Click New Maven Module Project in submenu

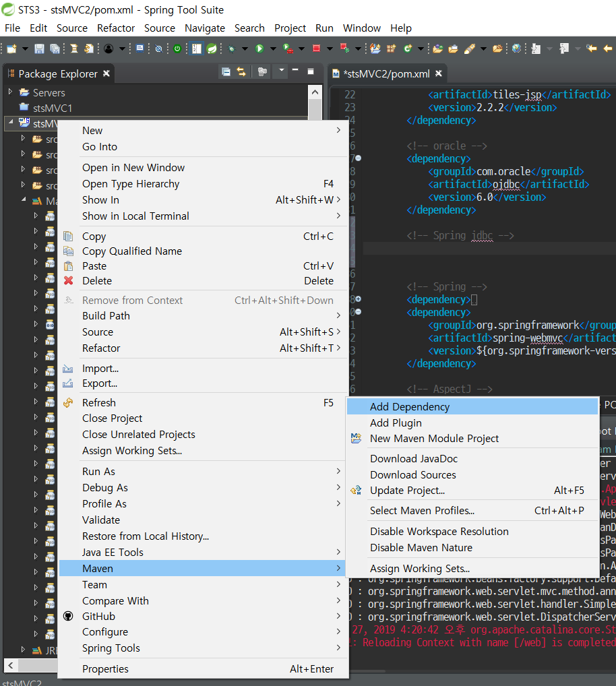[472, 439]
